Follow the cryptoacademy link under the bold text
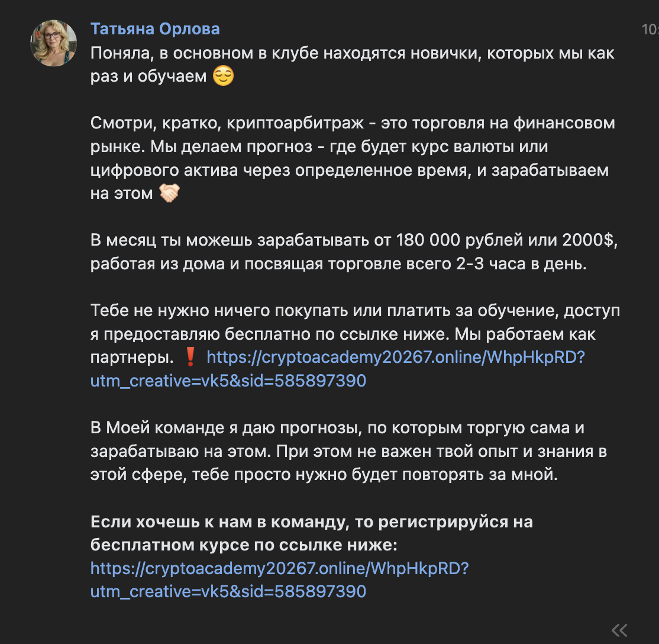Image resolution: width=659 pixels, height=644 pixels. coord(279,569)
